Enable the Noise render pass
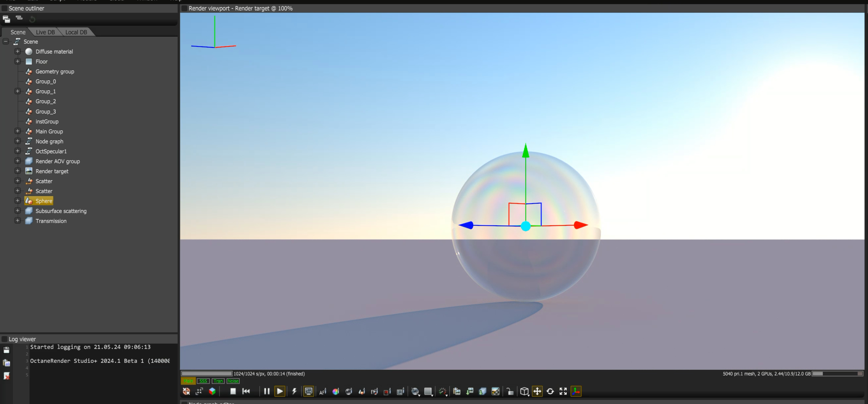The image size is (868, 404). [233, 381]
